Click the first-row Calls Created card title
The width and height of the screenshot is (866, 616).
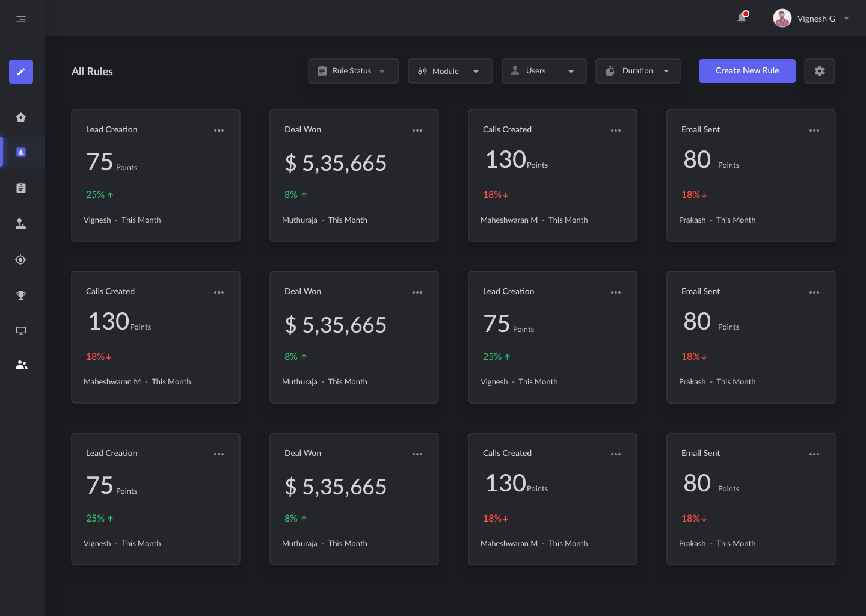coord(507,129)
